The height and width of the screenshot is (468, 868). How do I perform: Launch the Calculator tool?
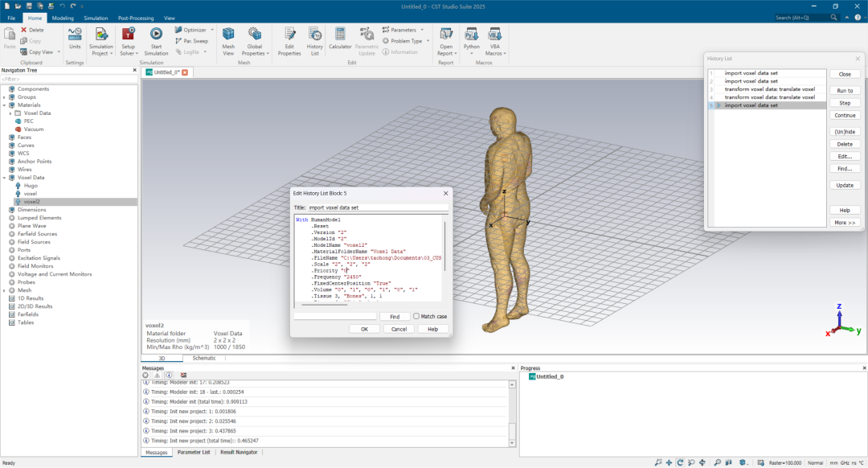(x=340, y=39)
